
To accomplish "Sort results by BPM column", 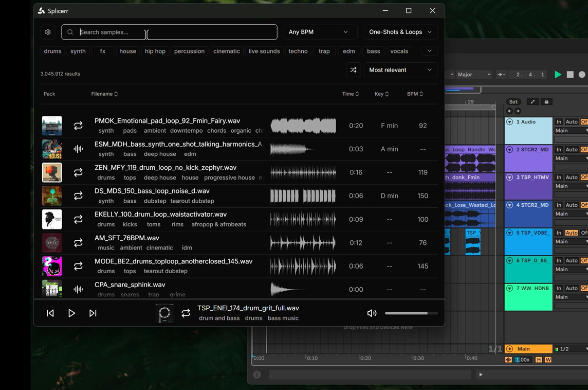I will [x=415, y=94].
